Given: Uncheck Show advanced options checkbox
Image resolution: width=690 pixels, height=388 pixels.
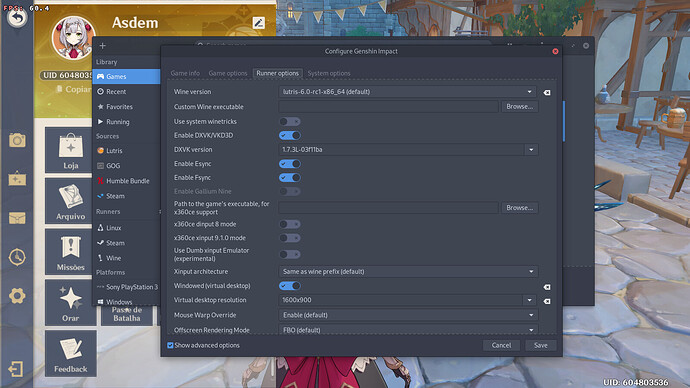Looking at the screenshot, I should [170, 345].
